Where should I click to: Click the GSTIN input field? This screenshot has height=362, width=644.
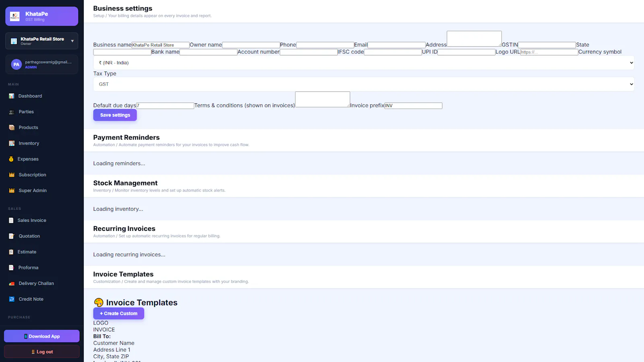coord(547,45)
